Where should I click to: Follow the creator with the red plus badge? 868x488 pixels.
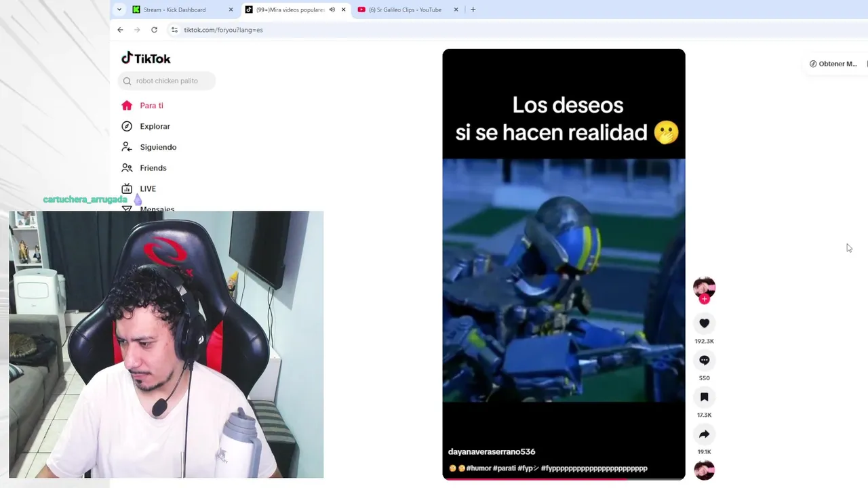(704, 299)
